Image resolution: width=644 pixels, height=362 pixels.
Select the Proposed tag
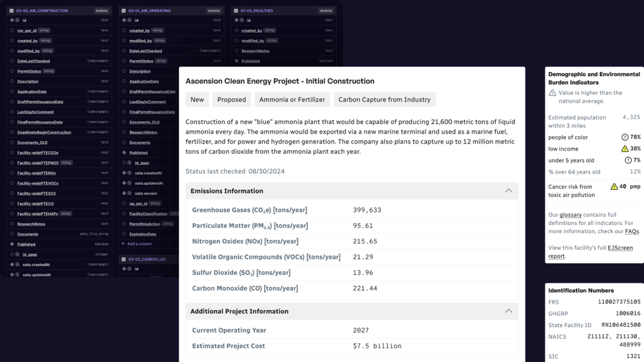pos(231,99)
